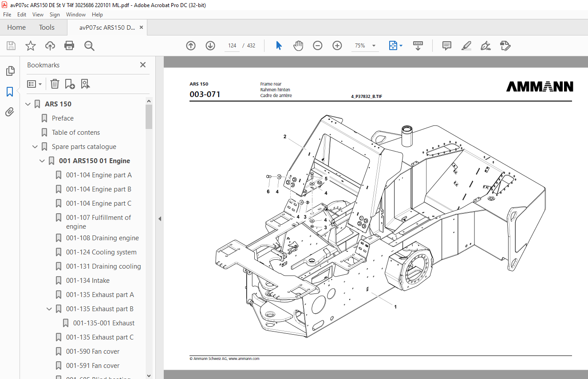
Task: Click the page number field showing 124
Action: tap(232, 46)
